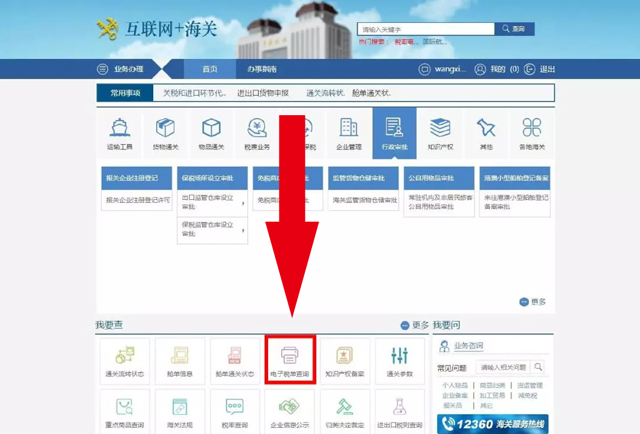Open the 海关法规 link document tile
The width and height of the screenshot is (640, 434).
point(180,412)
